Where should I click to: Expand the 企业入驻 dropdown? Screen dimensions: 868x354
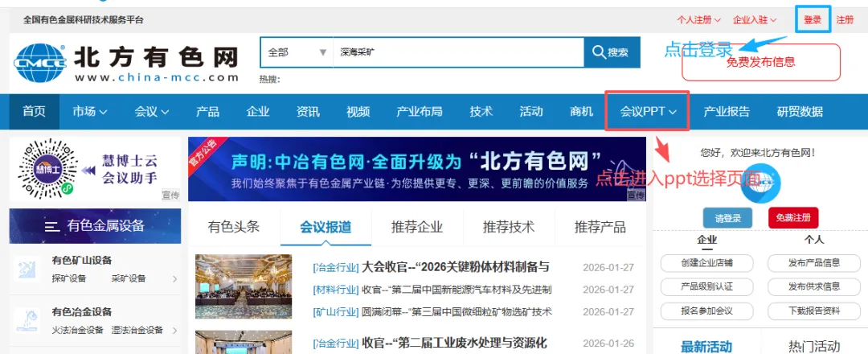click(x=755, y=20)
